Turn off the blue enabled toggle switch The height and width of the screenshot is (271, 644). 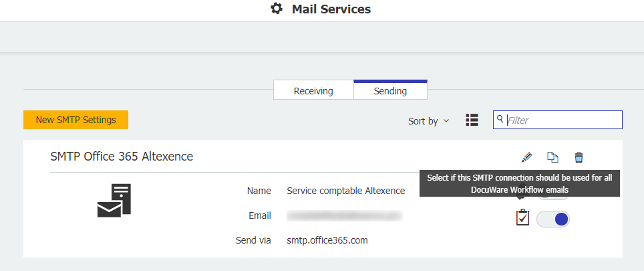click(553, 219)
